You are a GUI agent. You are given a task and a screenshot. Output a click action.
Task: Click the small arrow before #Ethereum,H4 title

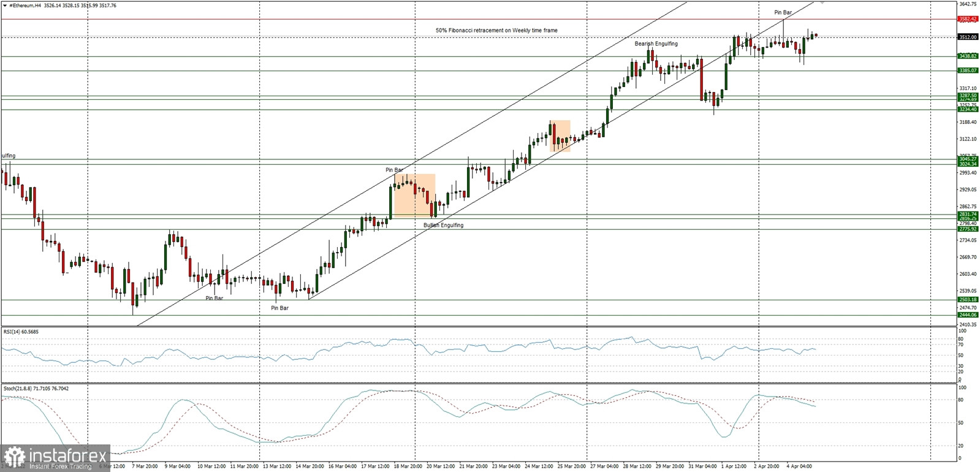[5, 6]
